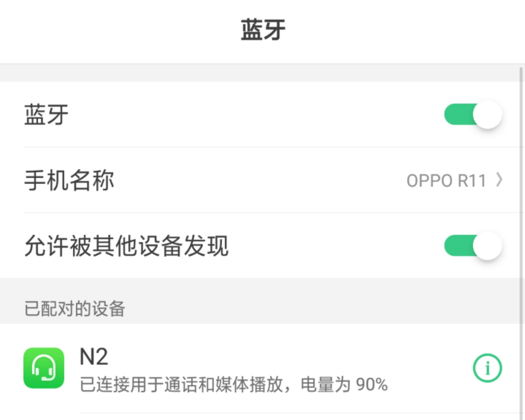Select the 蓝牙 page title
525x420 pixels.
[261, 28]
